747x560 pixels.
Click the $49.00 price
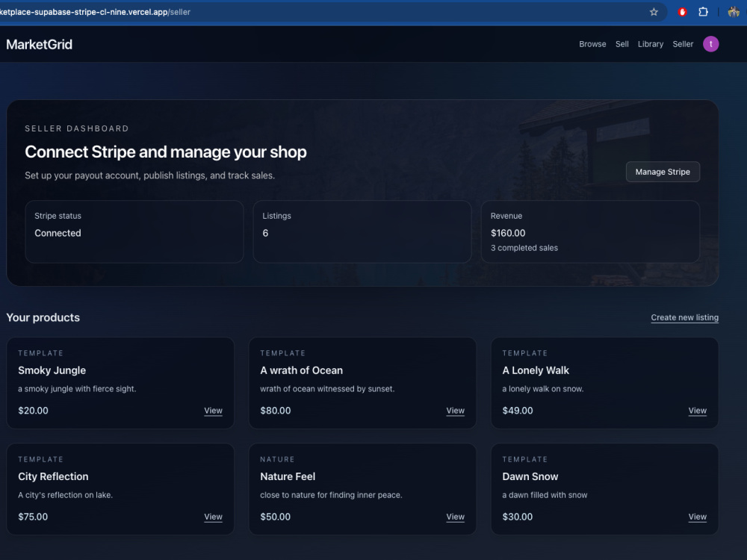click(x=518, y=411)
